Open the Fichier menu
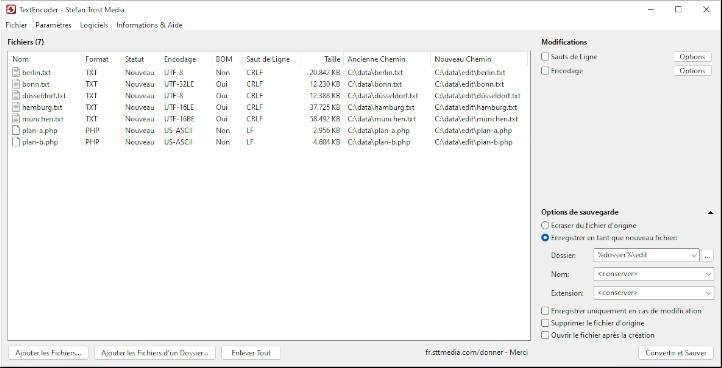722x368 pixels. (16, 25)
